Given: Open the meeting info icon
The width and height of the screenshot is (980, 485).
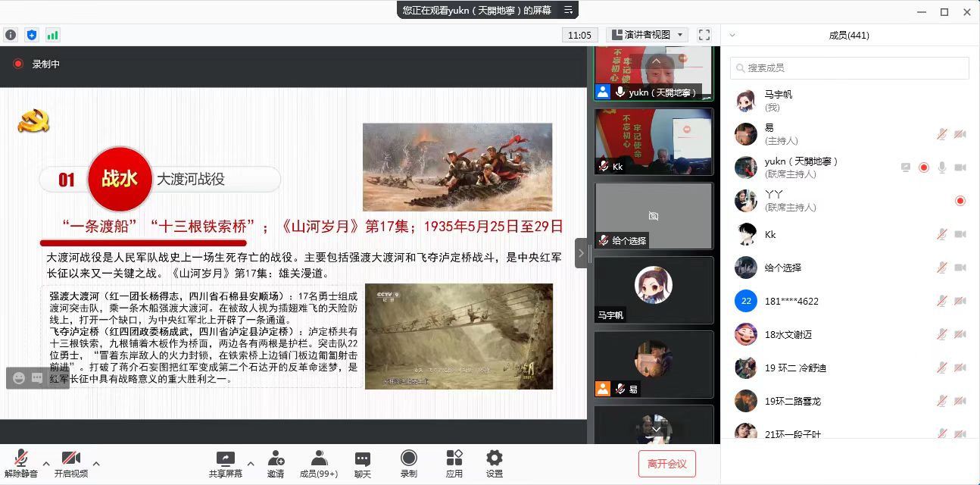Looking at the screenshot, I should coord(11,35).
